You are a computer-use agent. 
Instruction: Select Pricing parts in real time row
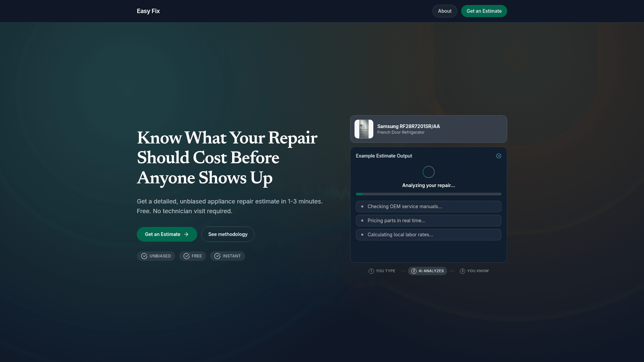click(x=429, y=221)
